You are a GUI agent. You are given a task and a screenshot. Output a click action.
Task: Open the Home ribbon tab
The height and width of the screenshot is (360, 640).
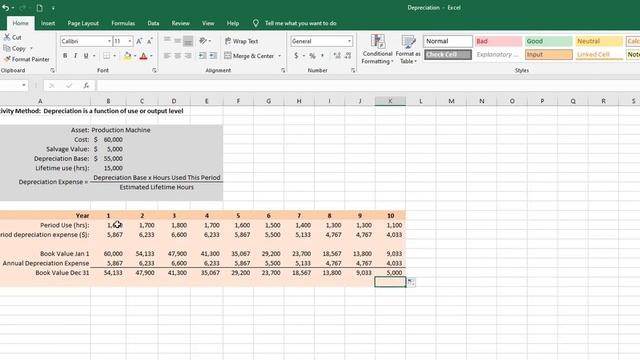[20, 23]
